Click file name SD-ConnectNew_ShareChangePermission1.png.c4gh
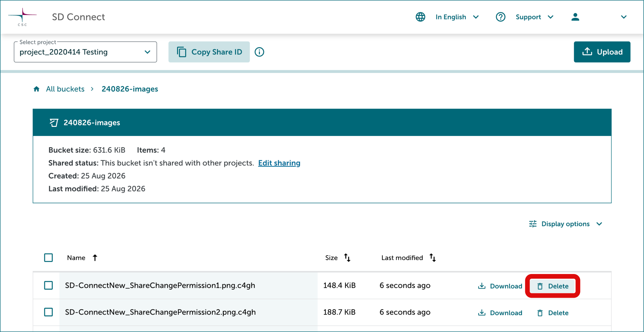 160,286
